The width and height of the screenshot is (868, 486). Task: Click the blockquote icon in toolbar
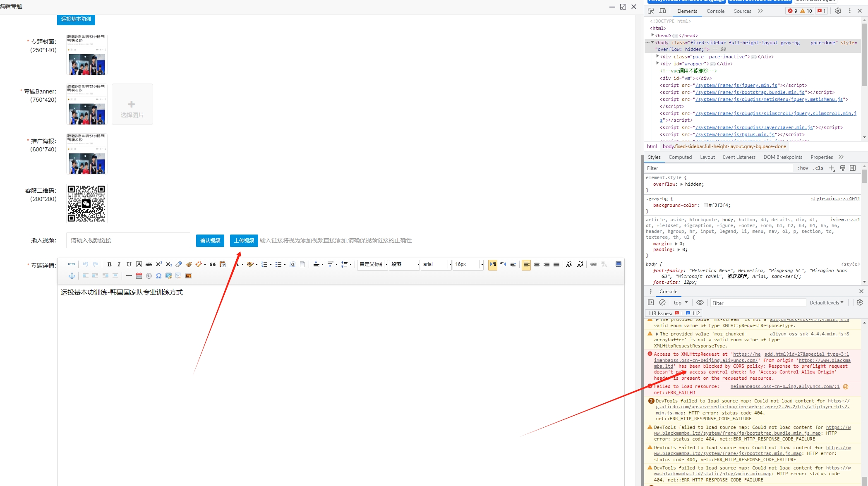click(x=213, y=264)
